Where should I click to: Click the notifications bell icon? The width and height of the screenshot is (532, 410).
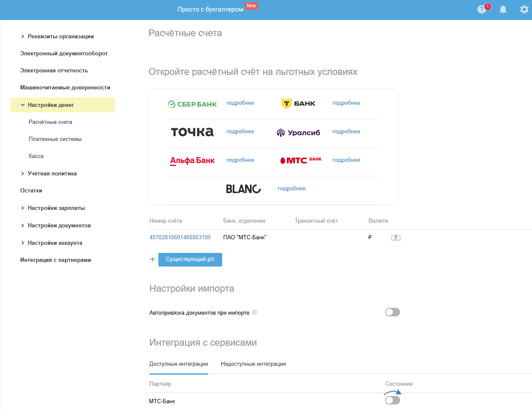click(x=503, y=9)
